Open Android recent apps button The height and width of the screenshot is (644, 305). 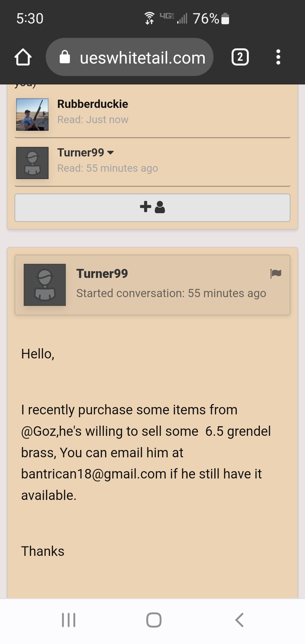click(69, 620)
